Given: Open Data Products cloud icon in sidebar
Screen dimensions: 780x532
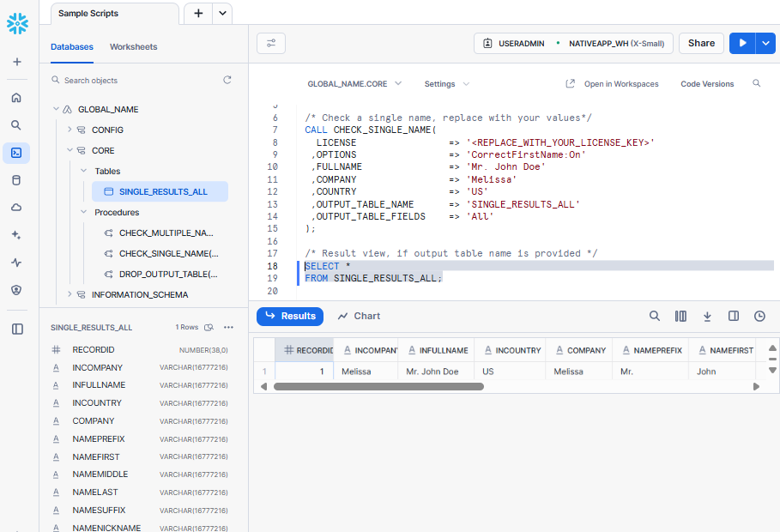Looking at the screenshot, I should point(16,208).
